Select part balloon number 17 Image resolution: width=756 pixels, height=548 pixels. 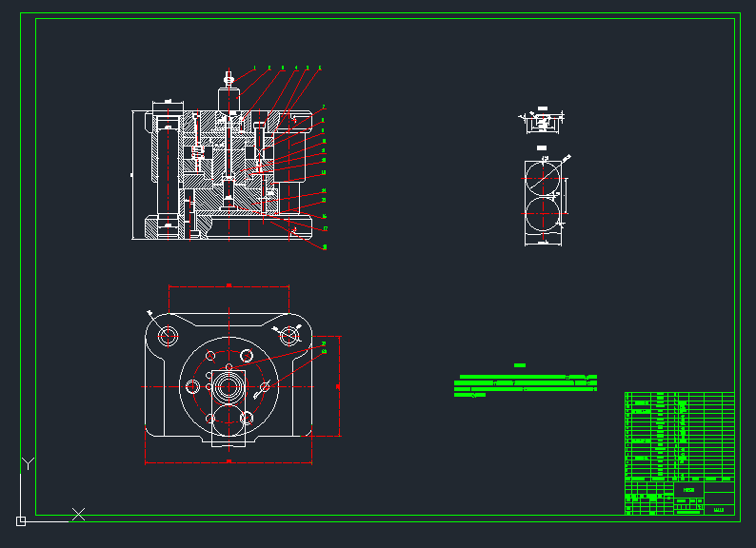(326, 228)
